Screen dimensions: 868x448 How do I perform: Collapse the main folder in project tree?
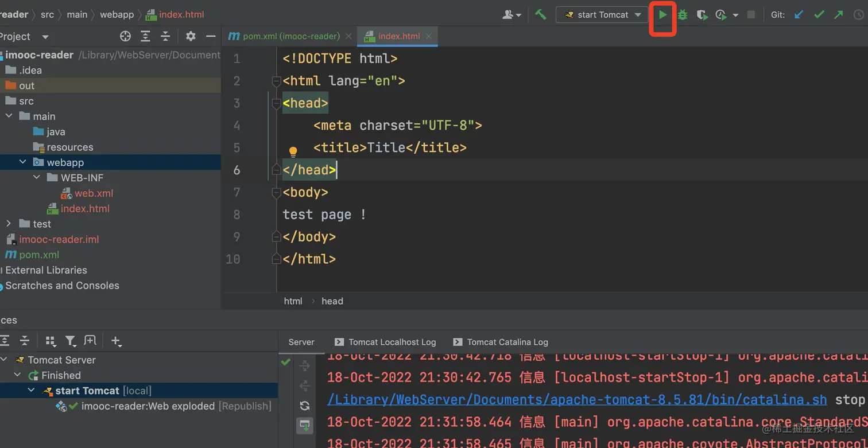(9, 116)
